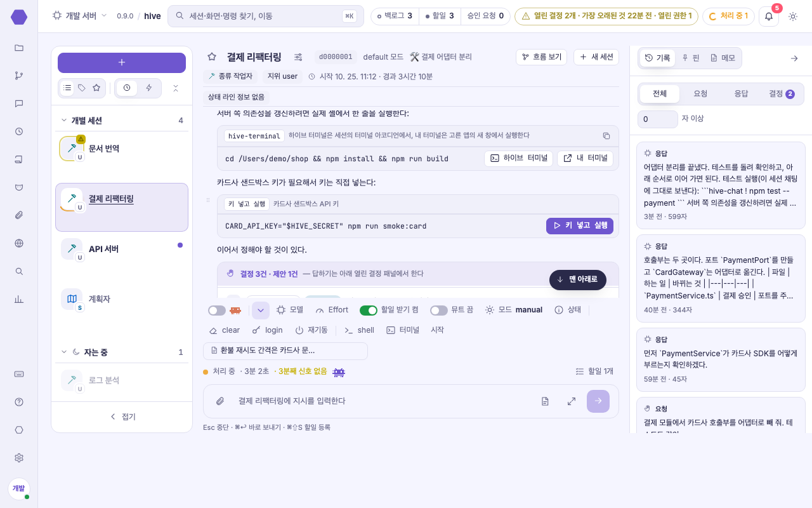Viewport: 812px width, 508px height.
Task: Click the 하이브 터미널 button
Action: click(519, 158)
